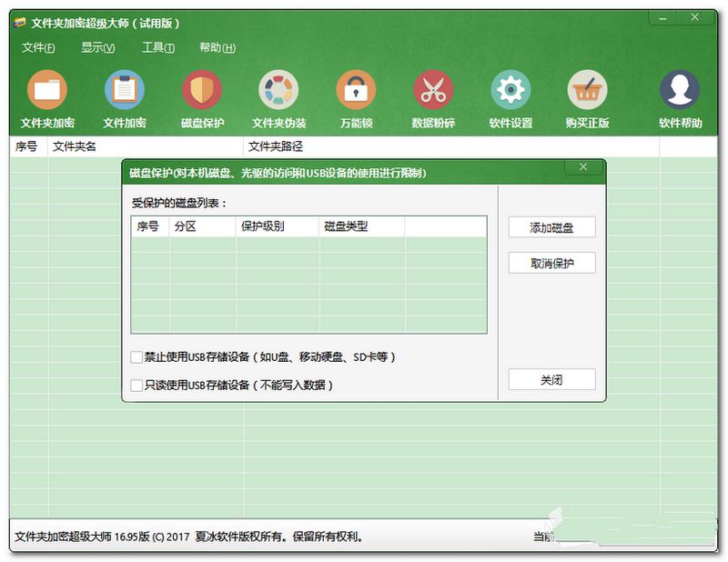Open 软件设置 gear settings
The image size is (728, 562).
coord(511,99)
